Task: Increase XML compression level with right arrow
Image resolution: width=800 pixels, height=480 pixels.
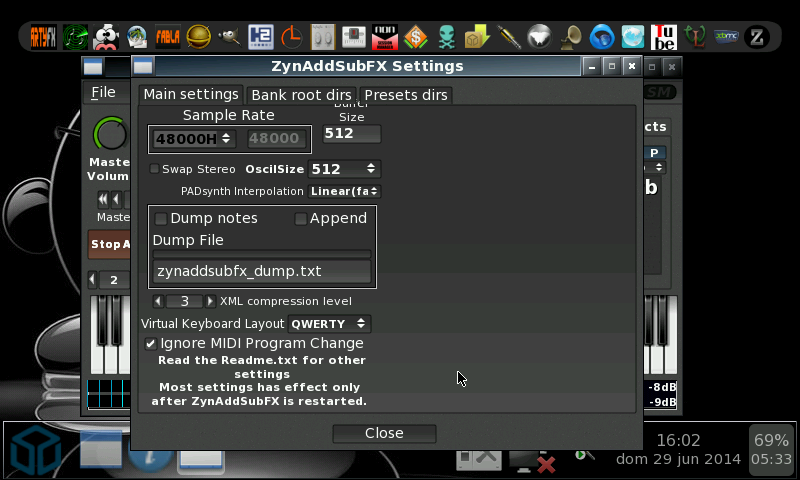Action: point(210,301)
